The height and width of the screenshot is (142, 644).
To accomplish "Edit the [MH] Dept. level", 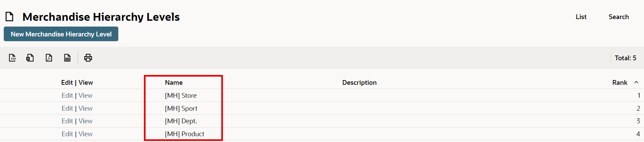I will [x=67, y=121].
